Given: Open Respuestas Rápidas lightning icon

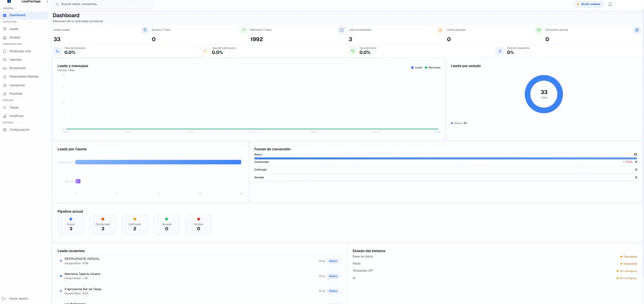Looking at the screenshot, I should pyautogui.click(x=5, y=77).
